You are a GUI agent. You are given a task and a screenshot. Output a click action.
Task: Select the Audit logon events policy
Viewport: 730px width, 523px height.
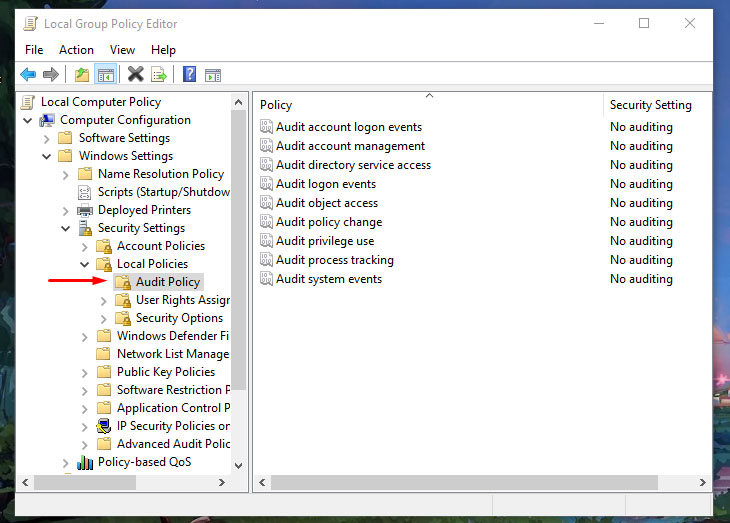(x=326, y=184)
